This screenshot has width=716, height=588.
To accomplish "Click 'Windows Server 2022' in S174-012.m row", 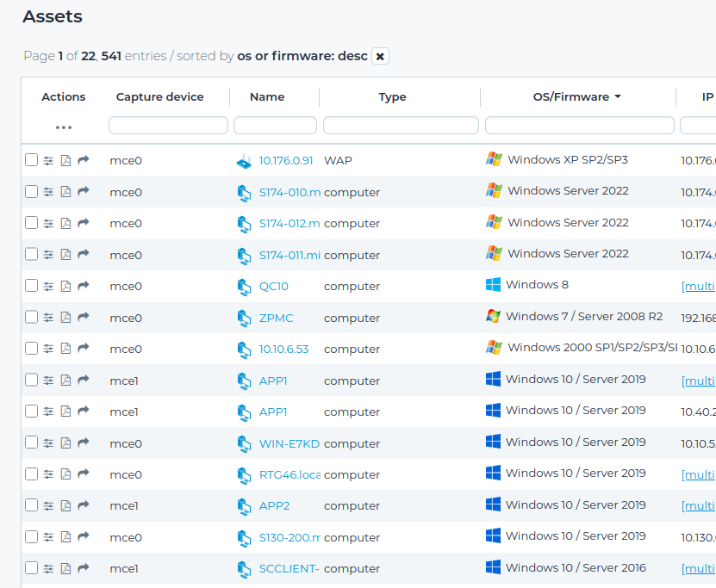I will click(x=568, y=222).
